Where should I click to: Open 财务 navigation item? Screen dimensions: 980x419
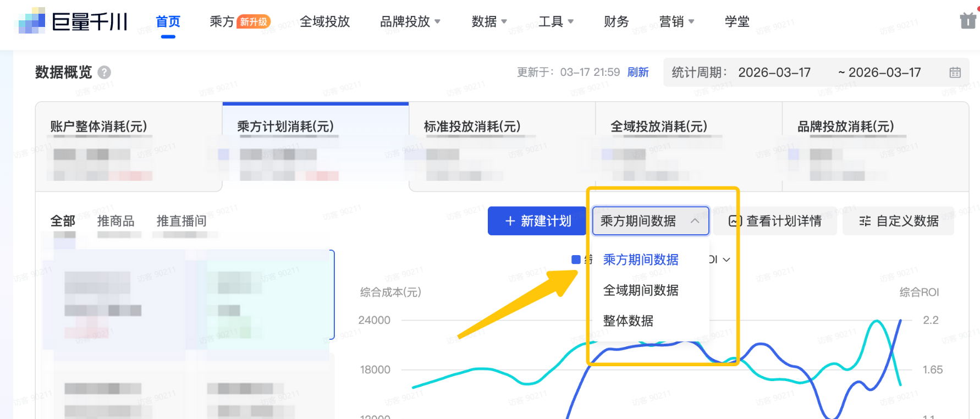[x=616, y=21]
